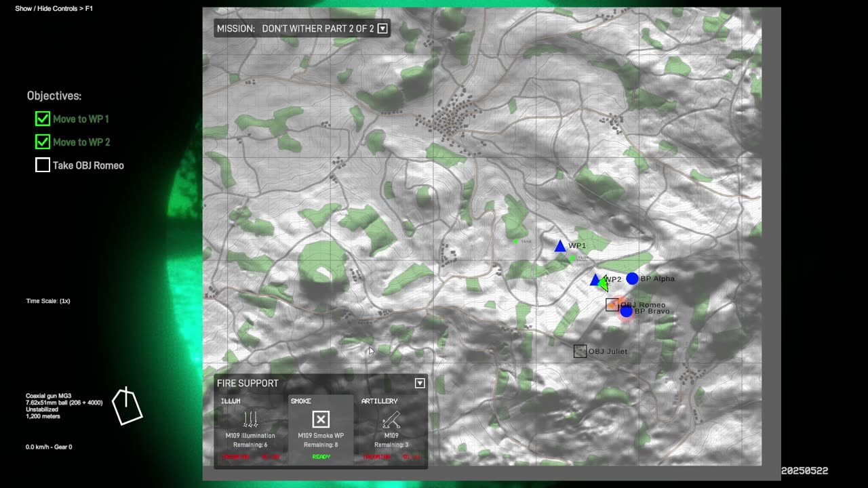Screen dimensions: 868x488
Task: Click the WP2 blue triangle waypoint marker
Action: point(595,280)
